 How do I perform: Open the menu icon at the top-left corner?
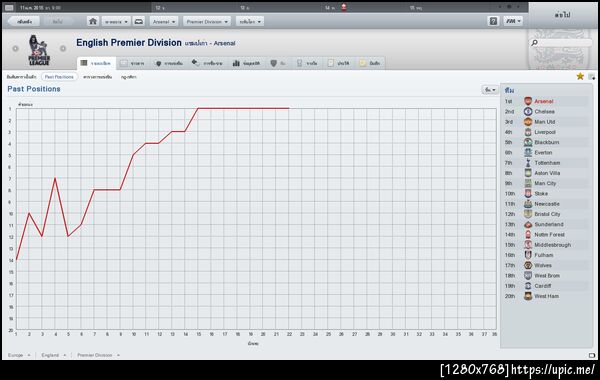point(9,8)
